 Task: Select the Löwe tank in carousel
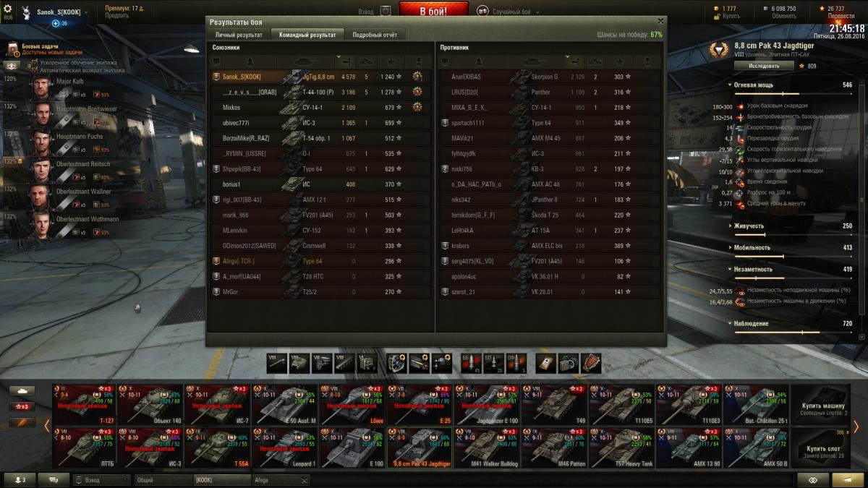coord(353,405)
